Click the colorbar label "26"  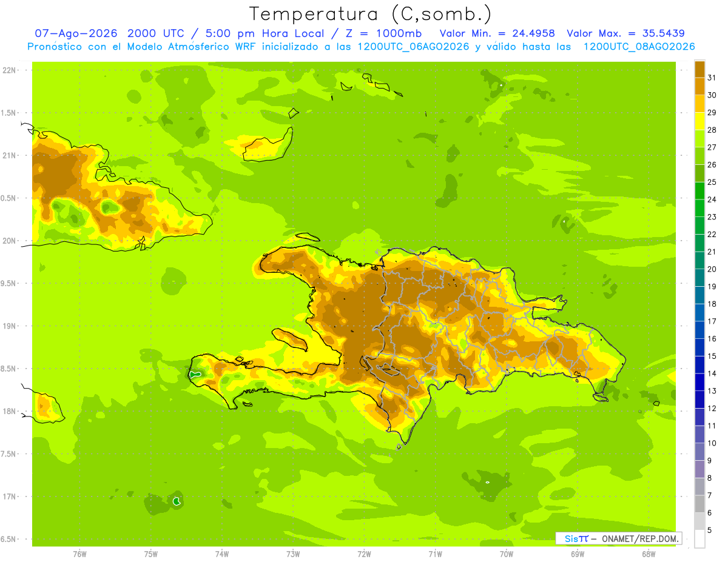(712, 164)
